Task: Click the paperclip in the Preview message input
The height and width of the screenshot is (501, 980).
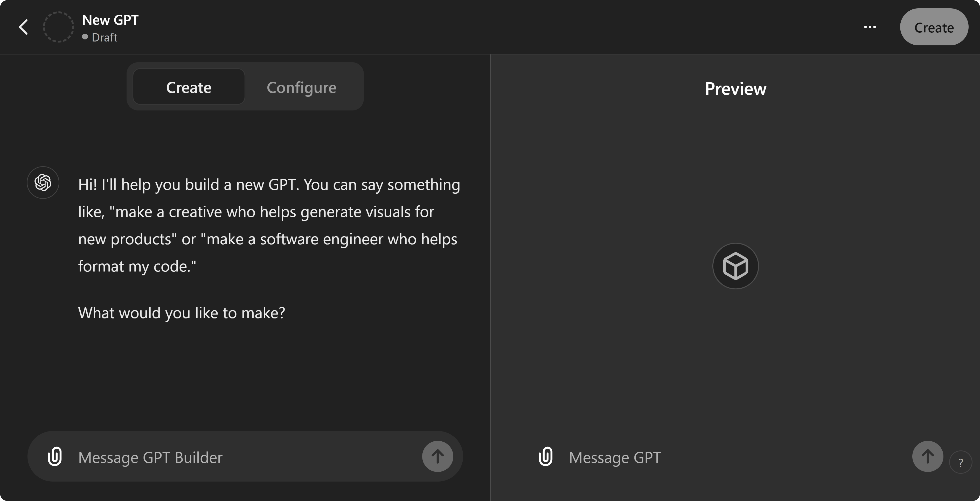Action: click(x=546, y=457)
